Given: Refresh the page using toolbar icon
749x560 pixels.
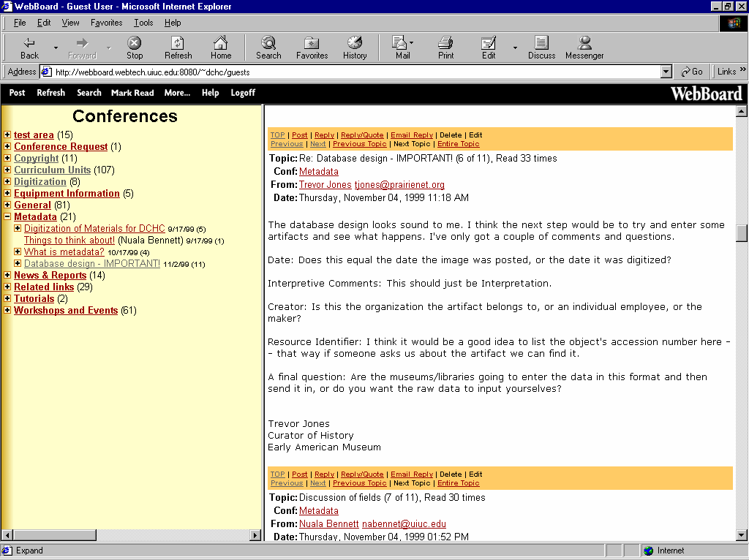Looking at the screenshot, I should tap(178, 43).
